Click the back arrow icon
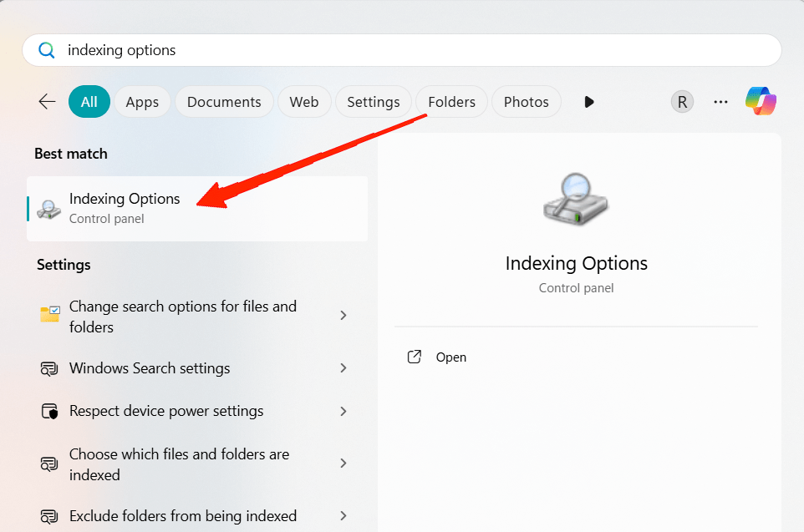804x532 pixels. pos(47,102)
